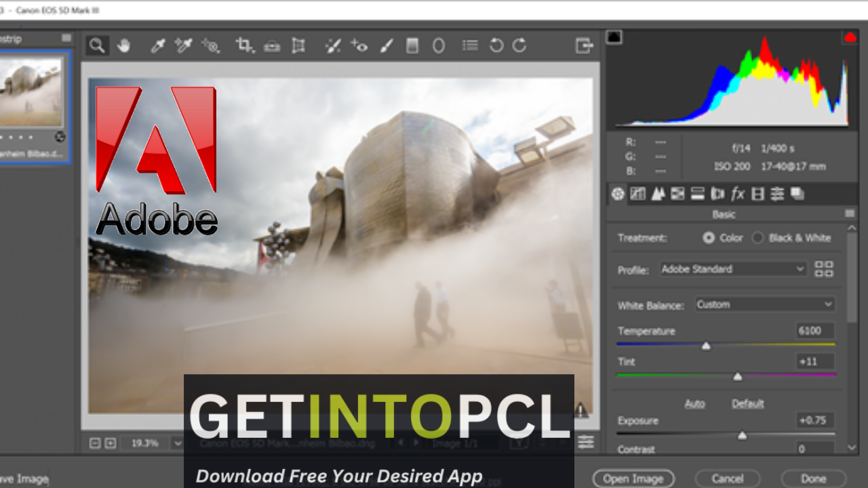Select the Guggenheim Bilbao filmstrip thumbnail

[x=31, y=91]
